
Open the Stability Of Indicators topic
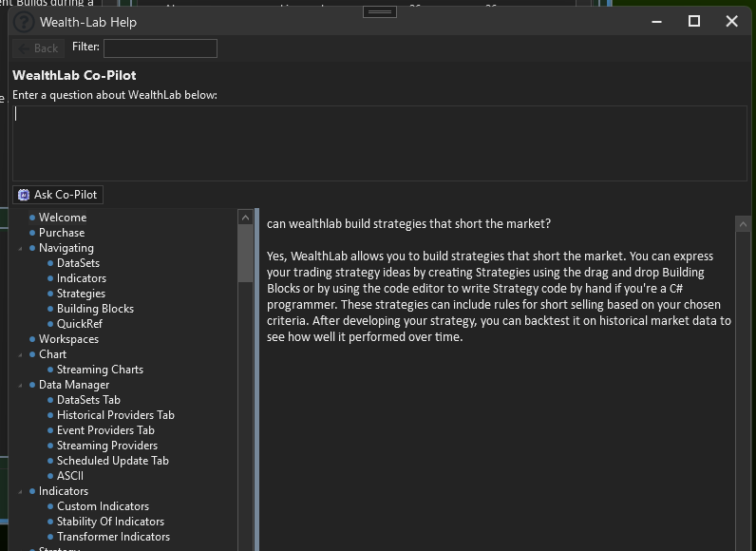(110, 522)
